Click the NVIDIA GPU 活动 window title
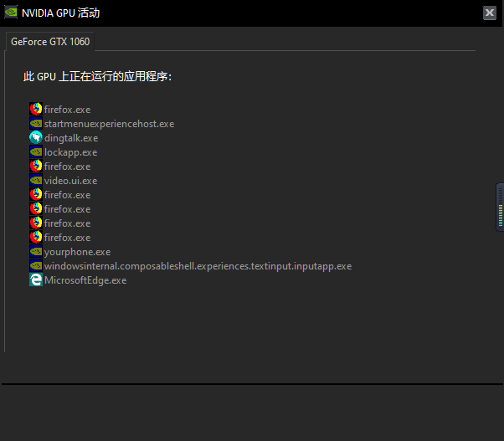Viewport: 504px width, 441px height. pos(61,13)
